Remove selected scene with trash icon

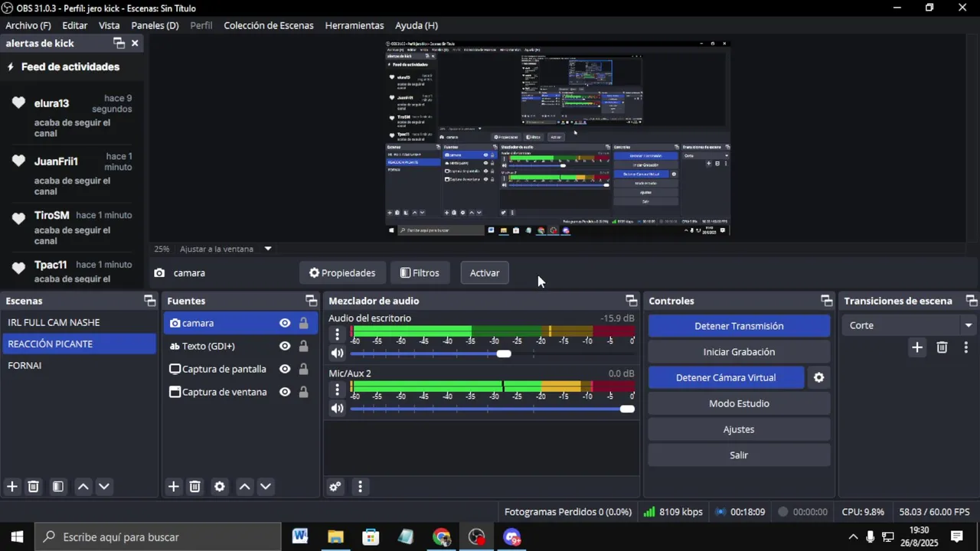pos(34,487)
